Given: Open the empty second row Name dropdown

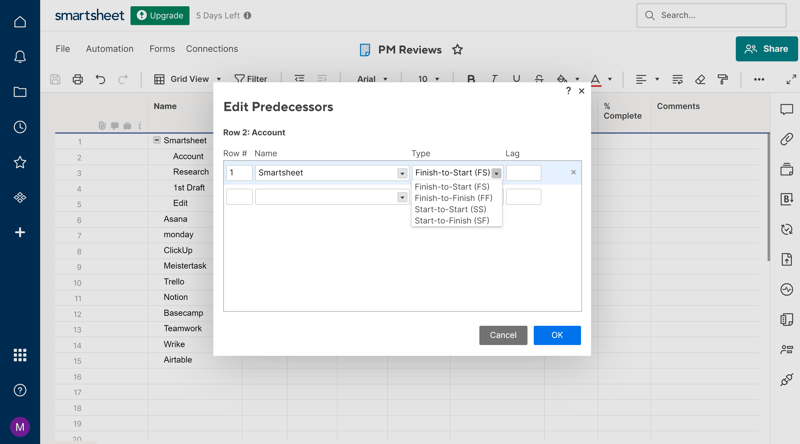Looking at the screenshot, I should [x=402, y=197].
